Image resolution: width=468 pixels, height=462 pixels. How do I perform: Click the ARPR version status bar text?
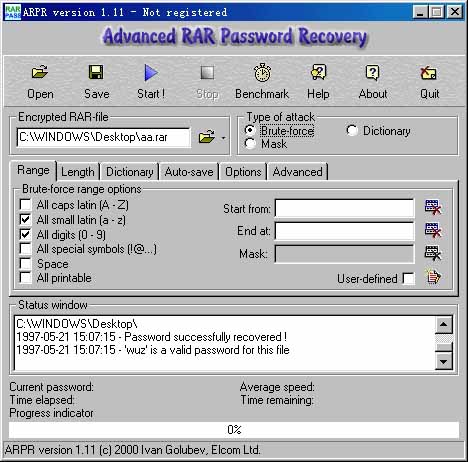[133, 450]
